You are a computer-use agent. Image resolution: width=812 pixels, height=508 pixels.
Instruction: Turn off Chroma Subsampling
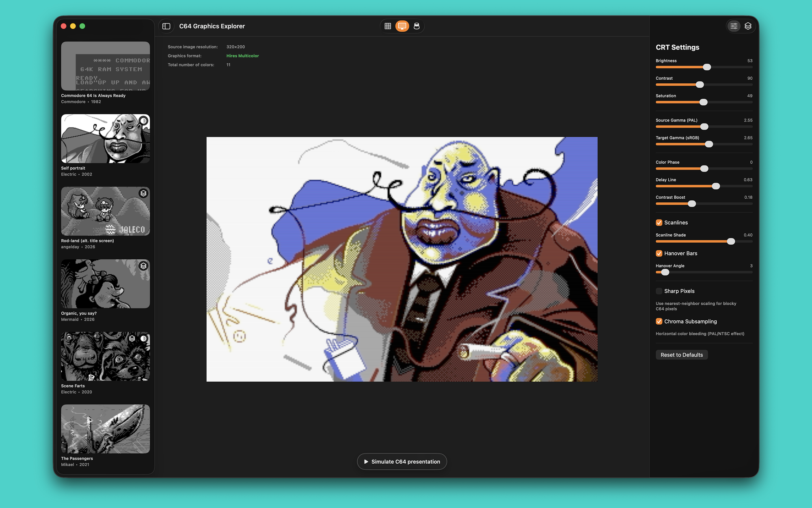coord(659,321)
